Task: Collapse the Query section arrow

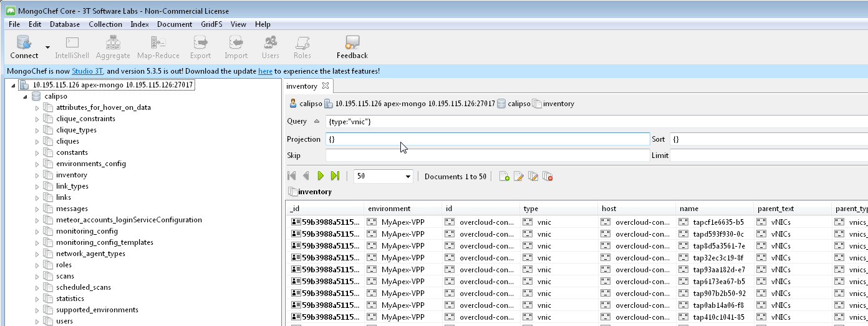Action: (316, 121)
